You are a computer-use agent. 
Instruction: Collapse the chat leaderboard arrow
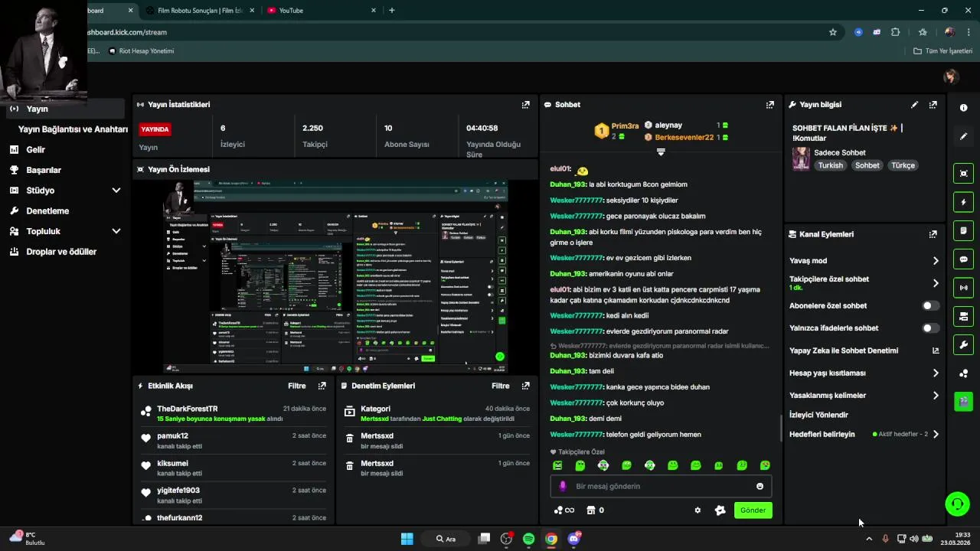661,152
